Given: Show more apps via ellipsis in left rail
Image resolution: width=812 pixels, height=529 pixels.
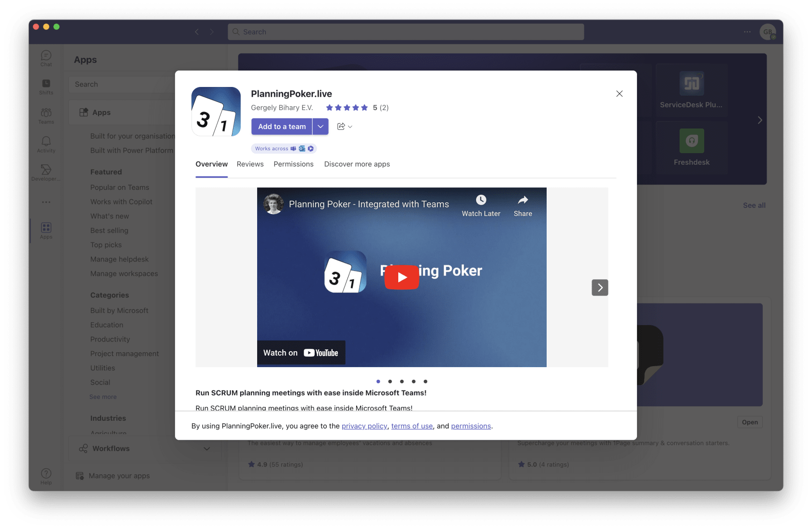Looking at the screenshot, I should click(x=46, y=202).
